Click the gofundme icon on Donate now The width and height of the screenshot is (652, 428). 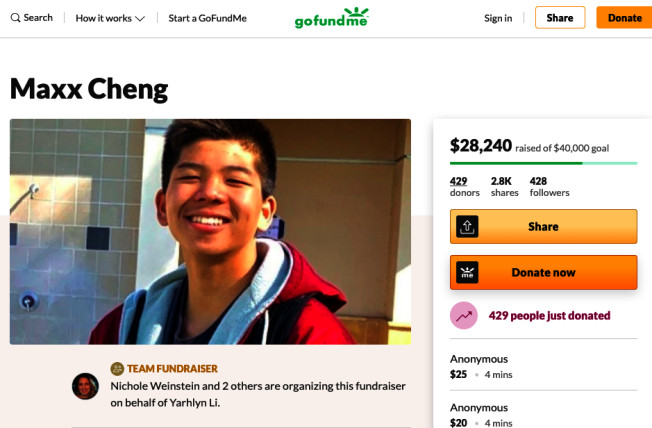click(x=467, y=272)
